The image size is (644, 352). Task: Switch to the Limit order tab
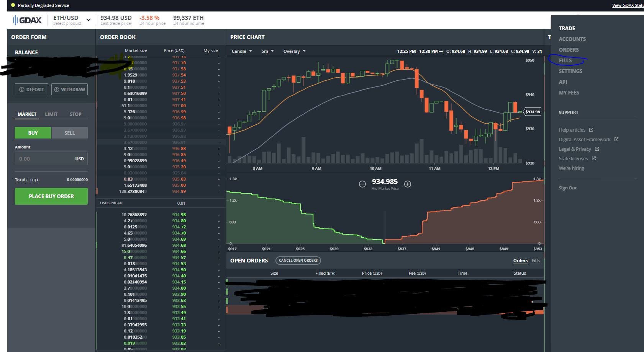click(51, 114)
